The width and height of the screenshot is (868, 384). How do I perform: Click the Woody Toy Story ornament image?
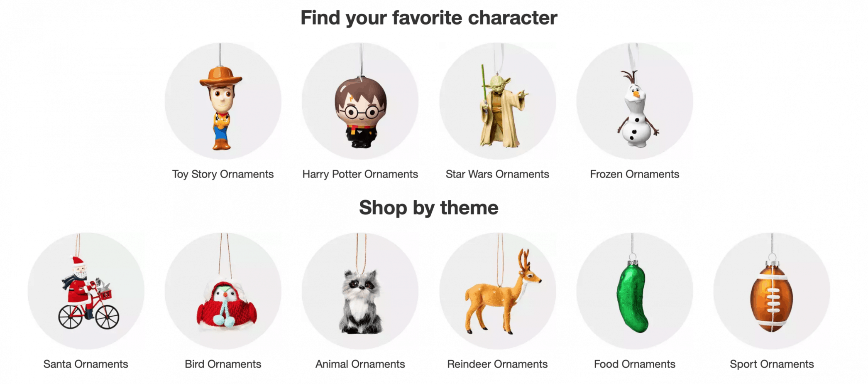pos(223,101)
